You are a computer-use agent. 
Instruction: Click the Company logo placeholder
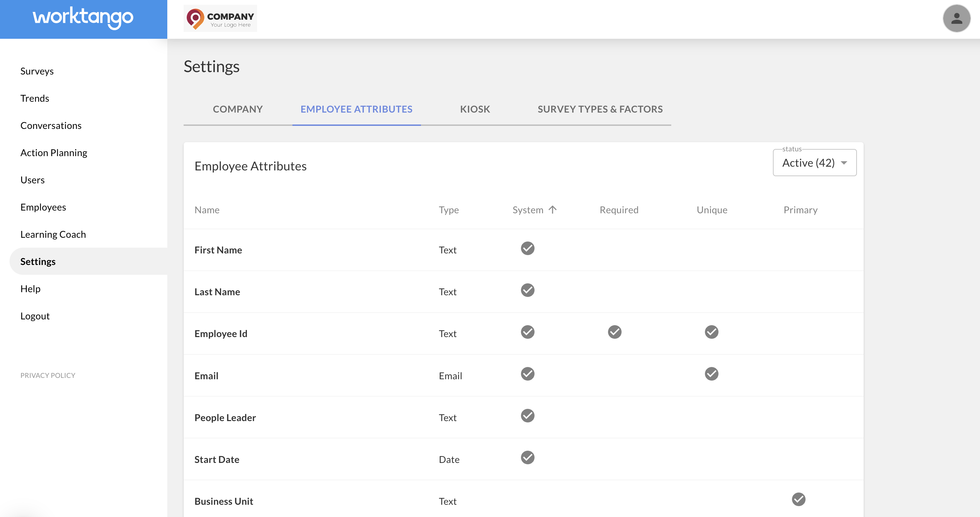pos(220,18)
